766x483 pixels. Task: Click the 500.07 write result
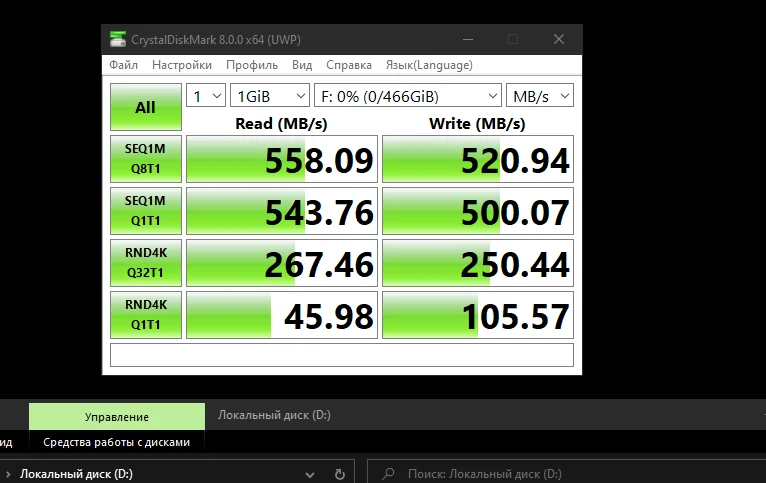(478, 211)
